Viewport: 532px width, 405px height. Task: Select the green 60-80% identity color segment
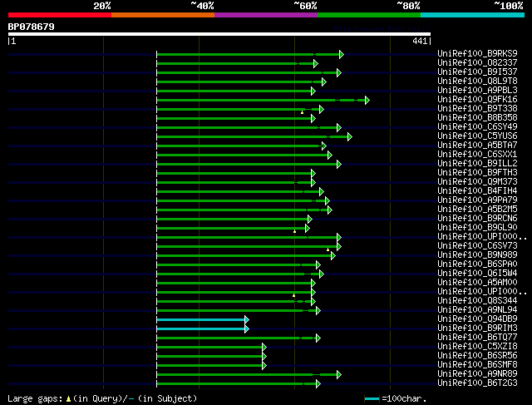(x=369, y=15)
